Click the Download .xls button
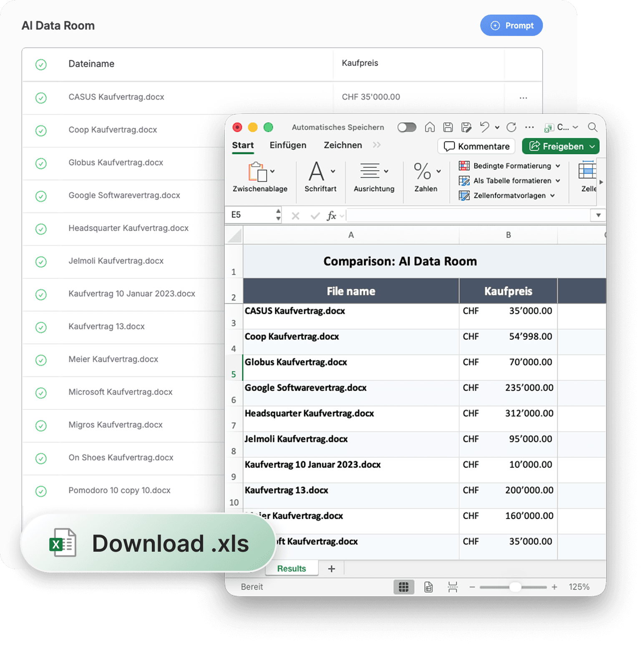 coord(148,543)
